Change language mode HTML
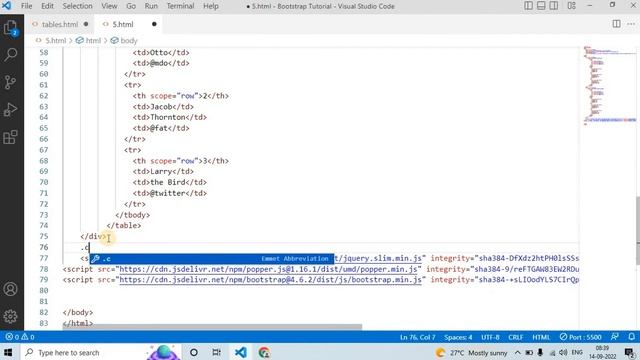 541,337
